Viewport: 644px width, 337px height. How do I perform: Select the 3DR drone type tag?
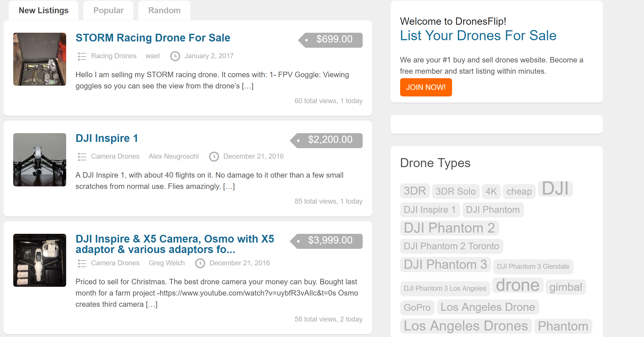pyautogui.click(x=415, y=191)
